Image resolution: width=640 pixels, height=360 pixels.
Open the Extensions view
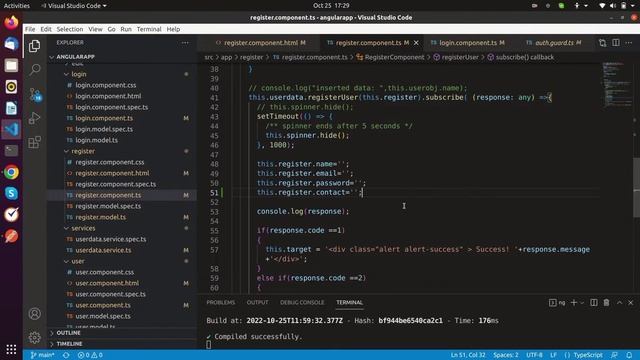pos(35,142)
